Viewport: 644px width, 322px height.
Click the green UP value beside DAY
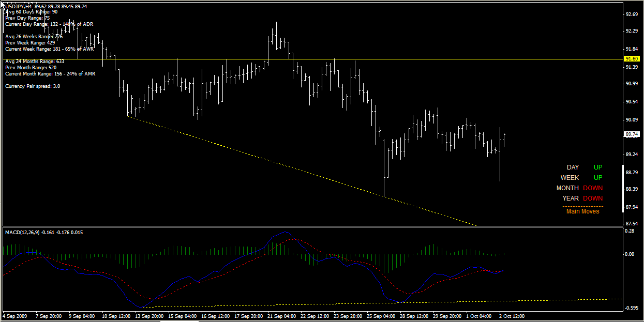[598, 167]
